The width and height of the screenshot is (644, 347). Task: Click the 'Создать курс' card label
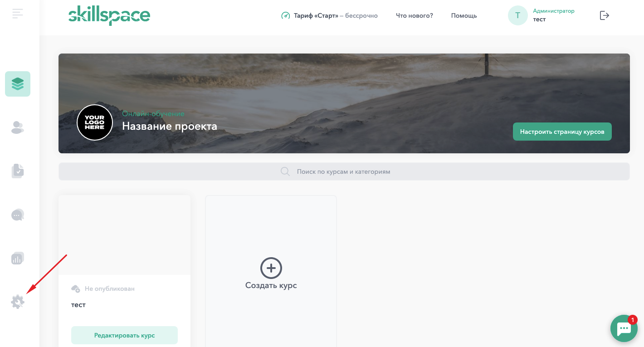click(x=271, y=285)
